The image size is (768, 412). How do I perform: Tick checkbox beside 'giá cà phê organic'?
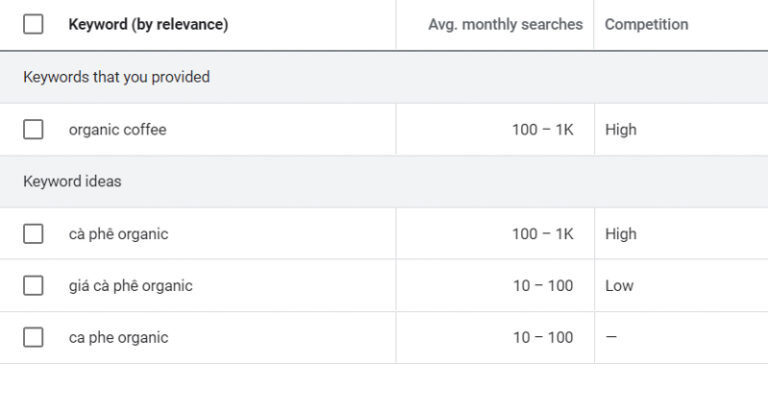click(x=33, y=285)
